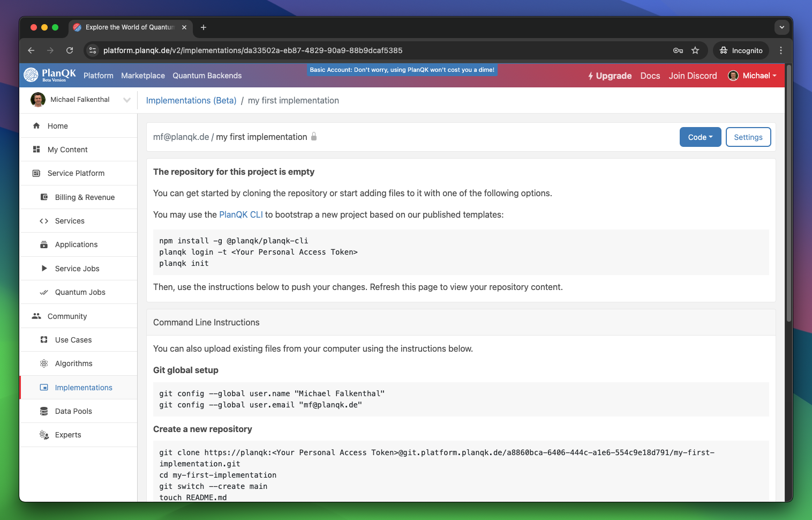Open the Michael user menu in header

point(753,76)
